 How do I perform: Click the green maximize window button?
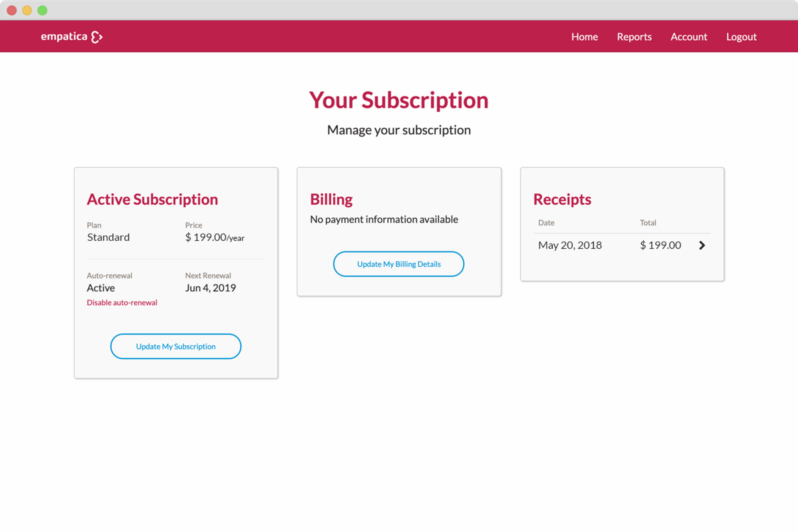click(42, 11)
